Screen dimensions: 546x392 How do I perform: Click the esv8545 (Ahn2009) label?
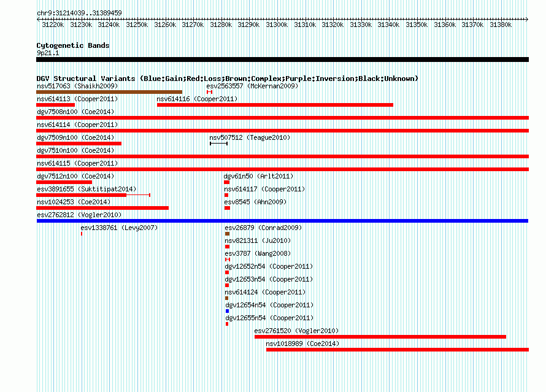click(255, 202)
